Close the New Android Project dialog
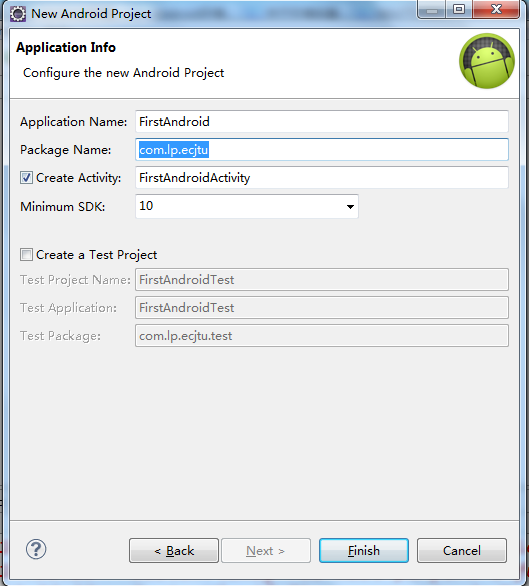This screenshot has height=586, width=529. [x=496, y=9]
